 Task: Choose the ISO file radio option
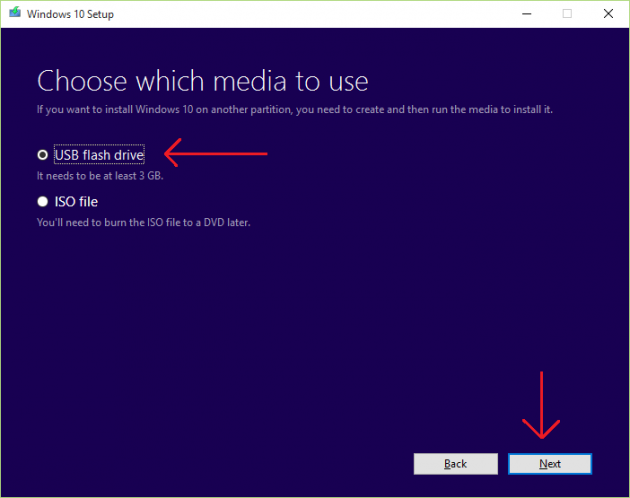pyautogui.click(x=43, y=201)
